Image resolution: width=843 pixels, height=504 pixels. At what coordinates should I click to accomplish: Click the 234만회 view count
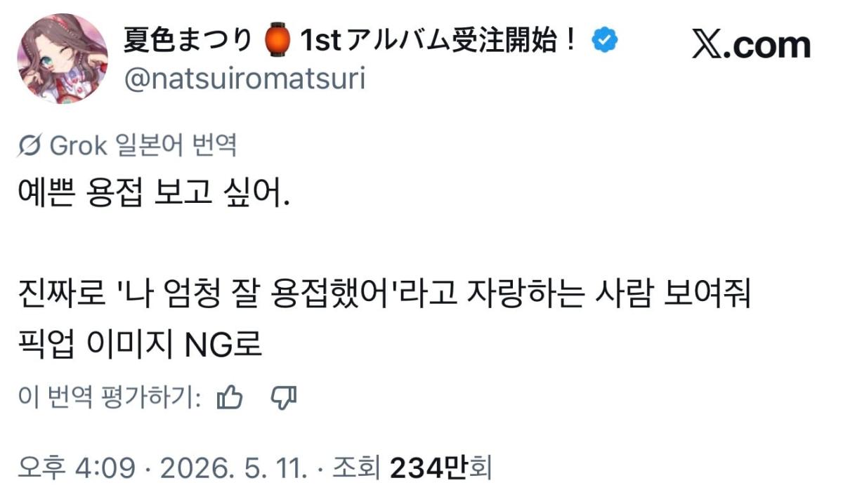click(440, 467)
